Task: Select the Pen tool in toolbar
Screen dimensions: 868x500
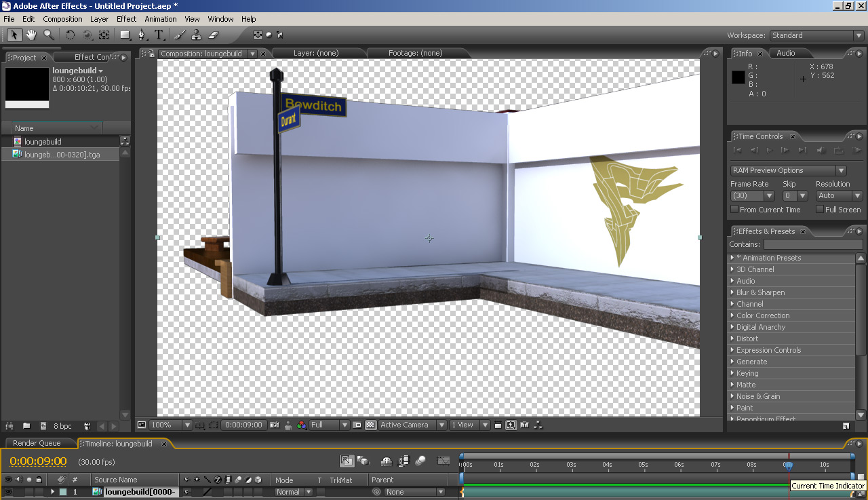Action: (x=142, y=35)
